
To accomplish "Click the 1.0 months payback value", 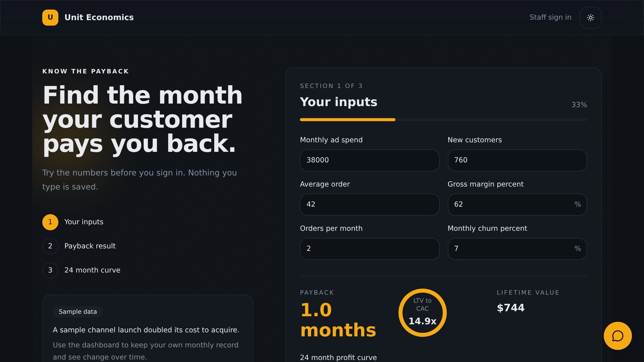I will tap(338, 320).
